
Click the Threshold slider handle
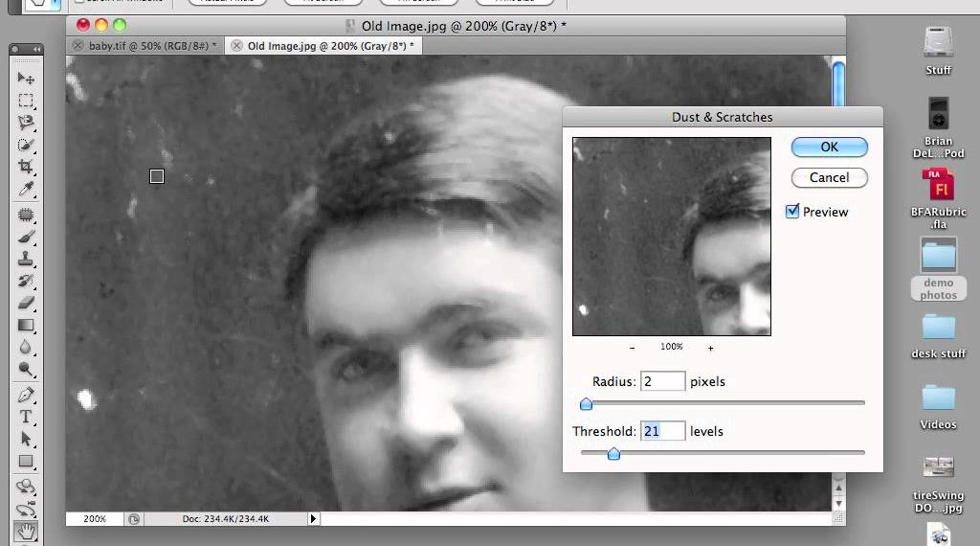[613, 453]
